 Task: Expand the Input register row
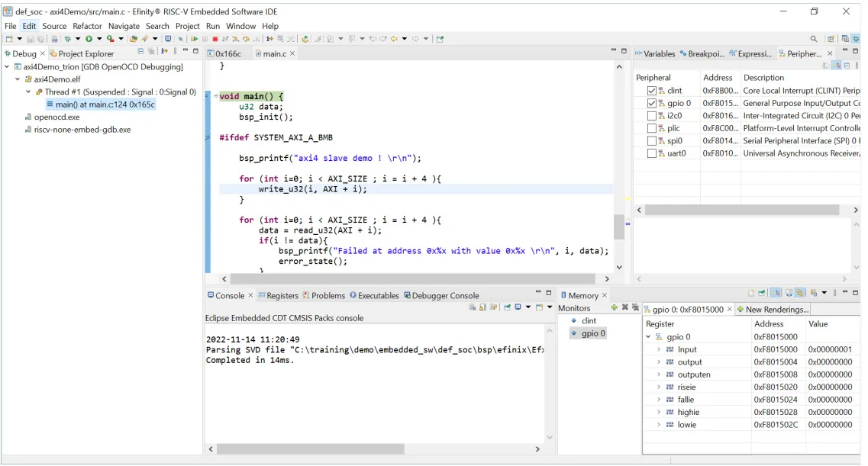pyautogui.click(x=659, y=349)
